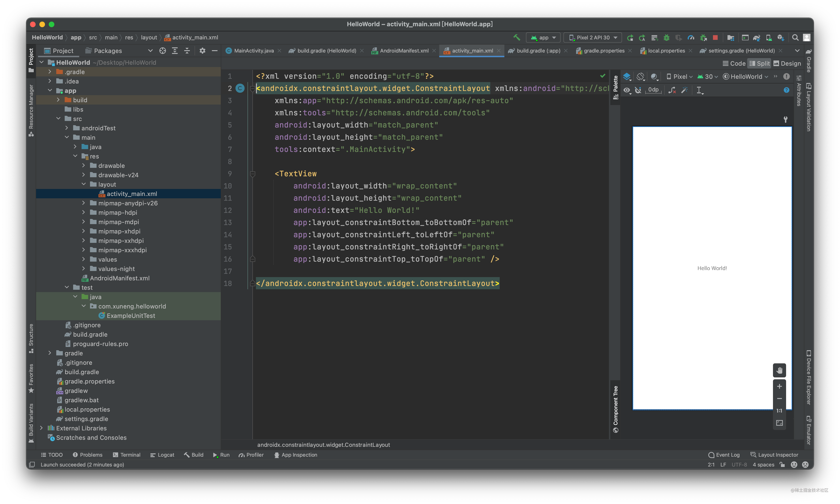Switch editor to Design view mode
Image resolution: width=840 pixels, height=504 pixels.
[x=787, y=64]
